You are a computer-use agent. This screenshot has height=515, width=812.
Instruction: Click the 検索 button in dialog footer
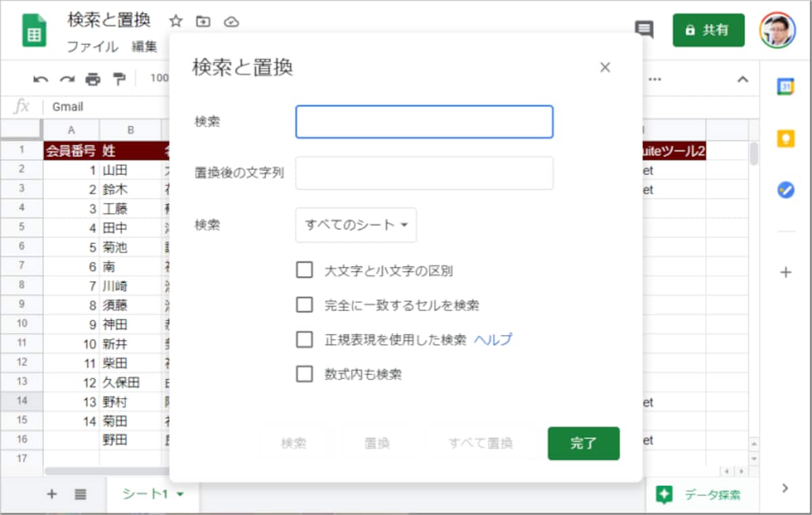294,443
